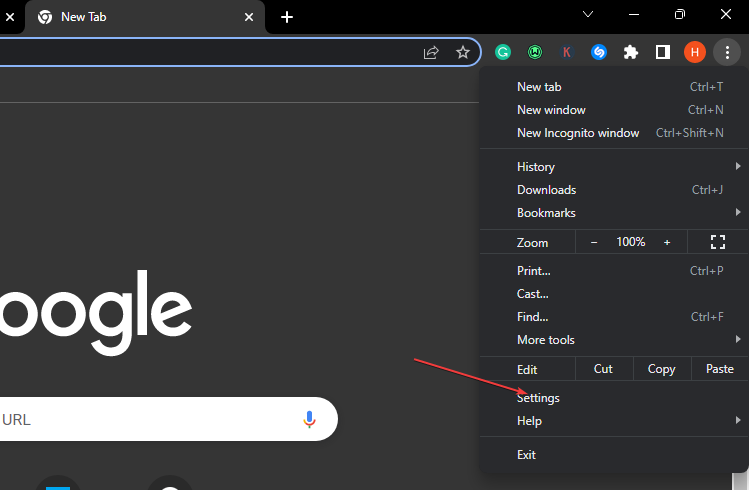Screen dimensions: 749x490
Task: Open the orange H profile avatar
Action: click(x=695, y=52)
